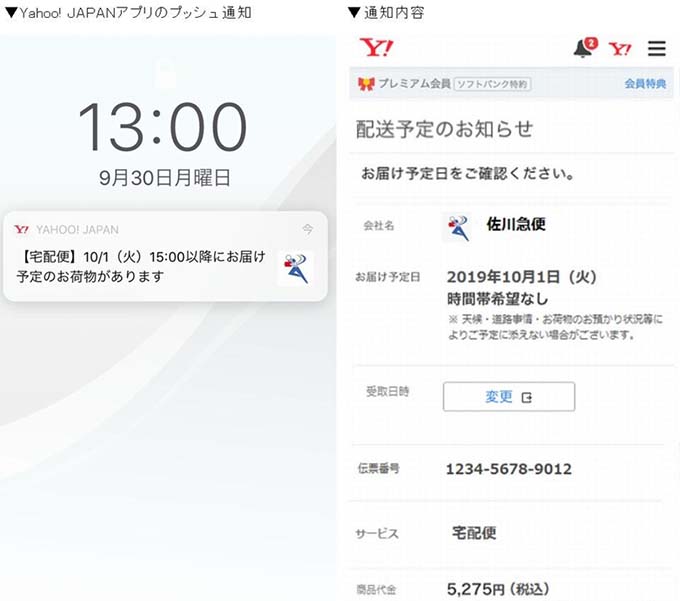This screenshot has height=601, width=680.
Task: Tap the サービス field label
Action: pos(377,534)
